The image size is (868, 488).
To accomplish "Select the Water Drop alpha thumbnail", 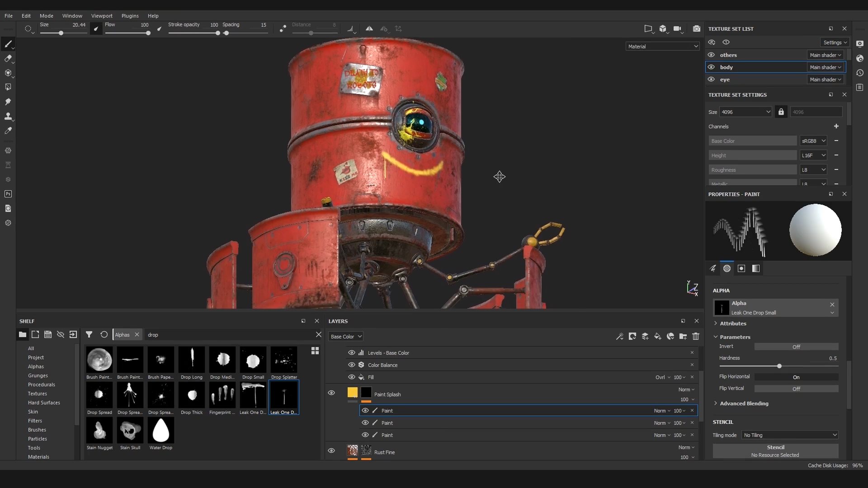I will (161, 430).
